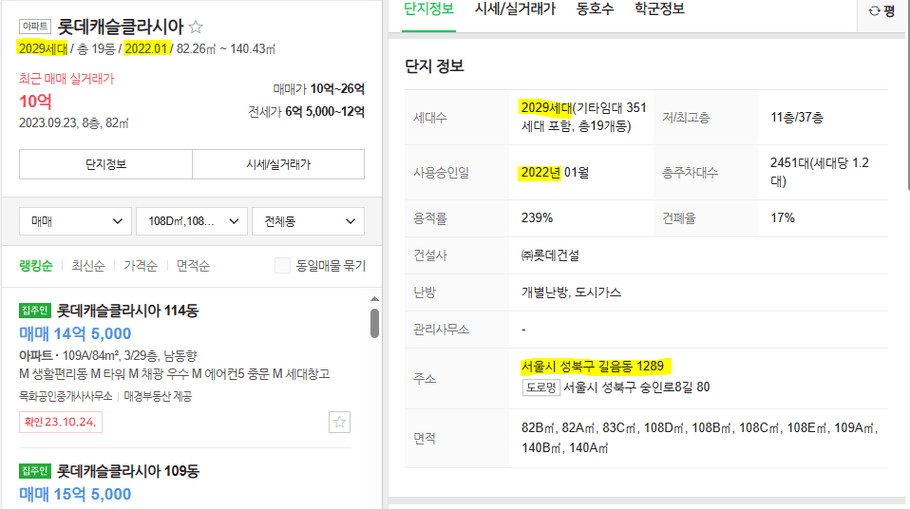Screen dimensions: 910x509
Task: Select the 개별난방, 도시가스 heating value
Action: 571,293
